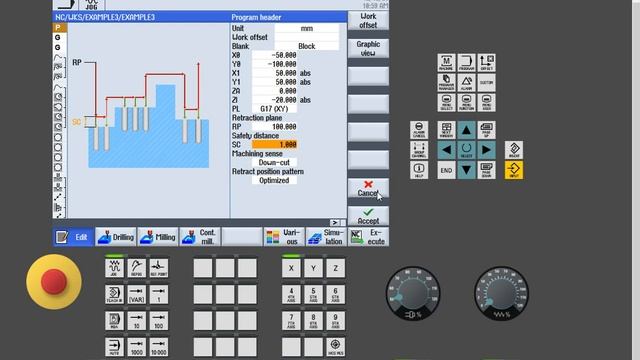Select the increment 10 key
The image size is (640, 360).
click(136, 321)
